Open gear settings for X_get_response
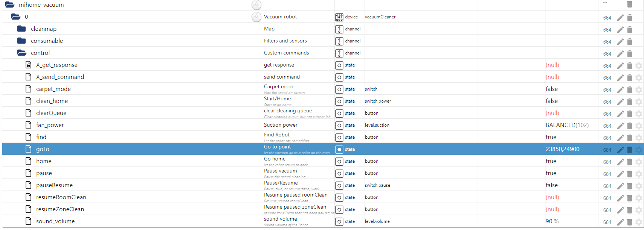This screenshot has width=644, height=230. coord(638,66)
